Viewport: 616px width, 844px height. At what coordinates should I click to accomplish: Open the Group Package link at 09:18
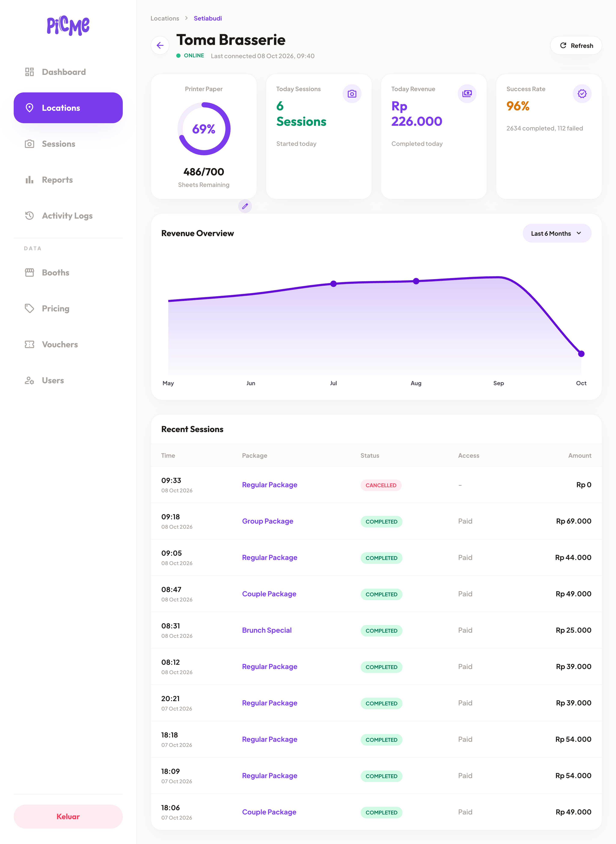(267, 521)
